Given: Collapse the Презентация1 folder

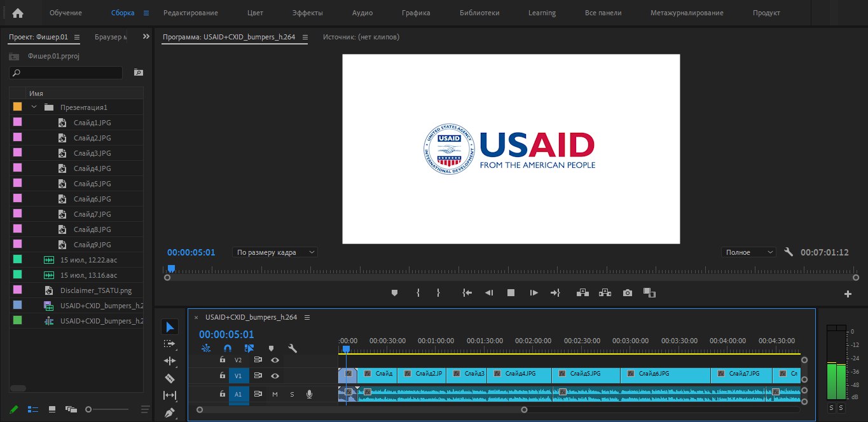Looking at the screenshot, I should pyautogui.click(x=34, y=107).
